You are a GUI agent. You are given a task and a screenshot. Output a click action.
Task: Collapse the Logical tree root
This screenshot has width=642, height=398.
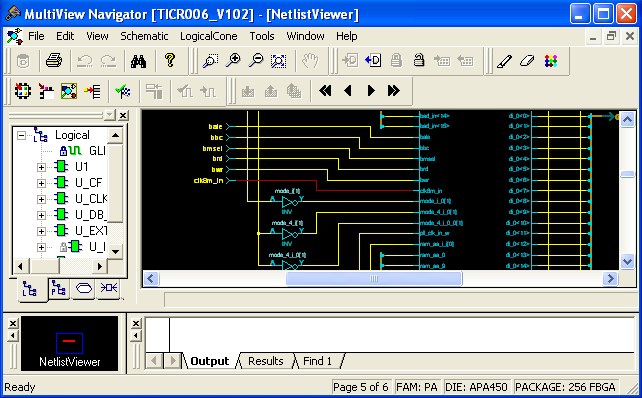coord(21,136)
